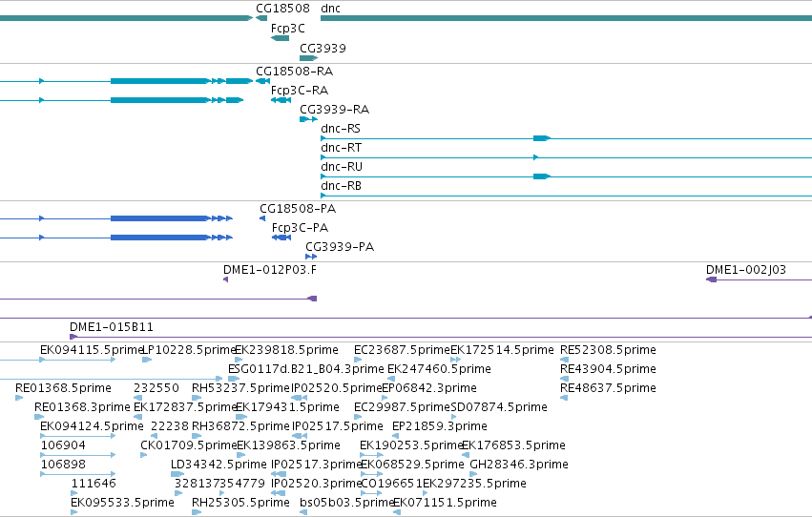Viewport: 812px width, 517px height.
Task: Click the 111646 feature label
Action: point(94,485)
